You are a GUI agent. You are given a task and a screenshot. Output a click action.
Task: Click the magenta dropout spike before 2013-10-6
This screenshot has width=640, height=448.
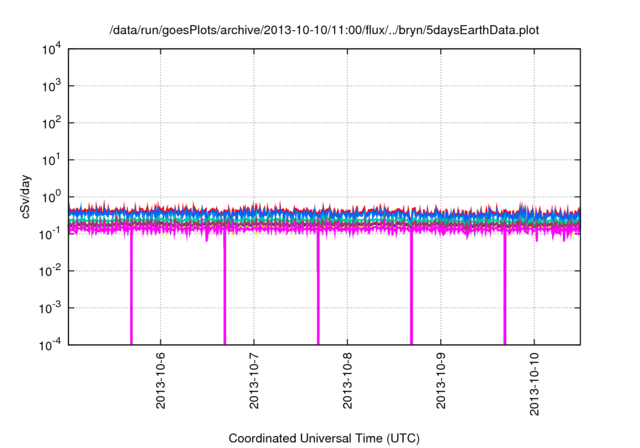[131, 290]
